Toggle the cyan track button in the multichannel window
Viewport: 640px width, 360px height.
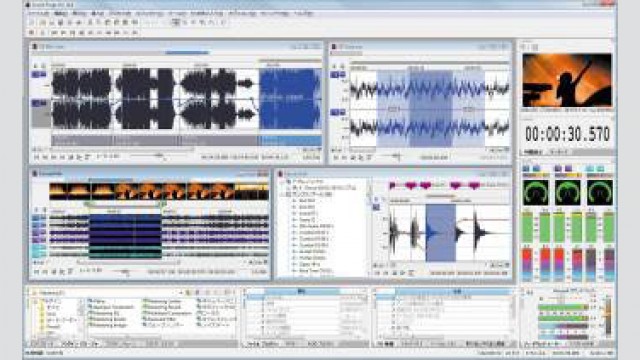click(39, 248)
